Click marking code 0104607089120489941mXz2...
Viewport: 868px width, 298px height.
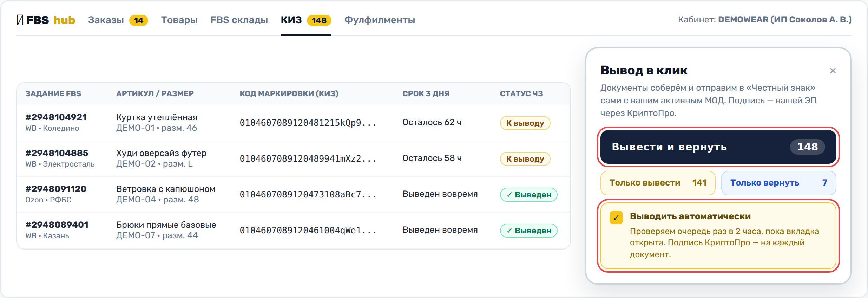308,159
